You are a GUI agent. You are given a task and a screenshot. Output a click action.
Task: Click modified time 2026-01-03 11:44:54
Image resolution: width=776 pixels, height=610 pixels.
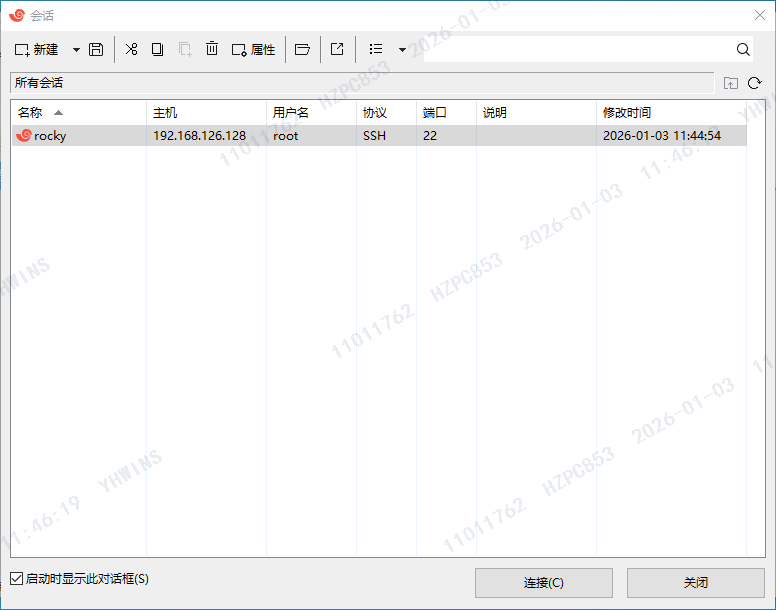(x=662, y=136)
